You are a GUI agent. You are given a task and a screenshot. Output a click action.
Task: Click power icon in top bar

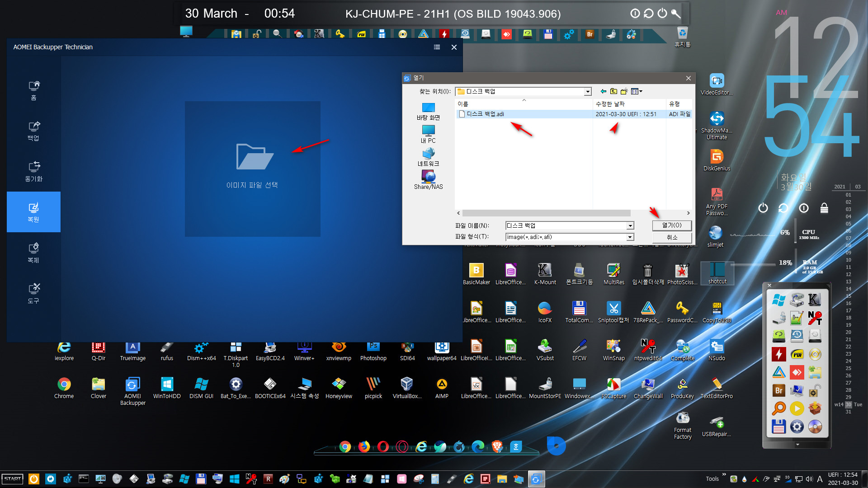pos(662,13)
